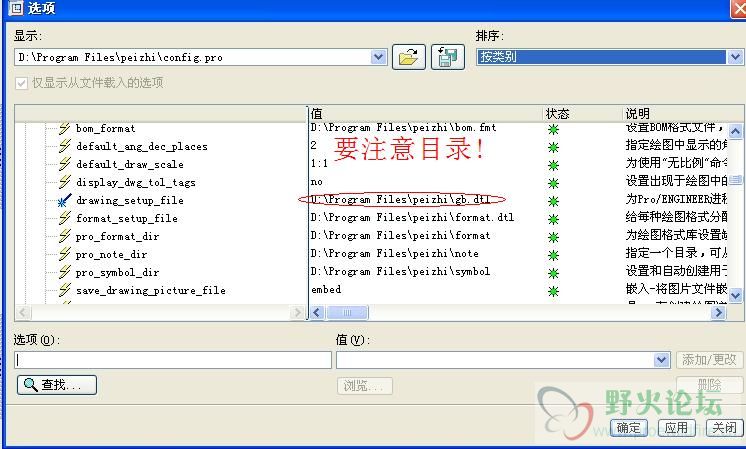Click lightning icon beside format_setup_file

[x=65, y=218]
